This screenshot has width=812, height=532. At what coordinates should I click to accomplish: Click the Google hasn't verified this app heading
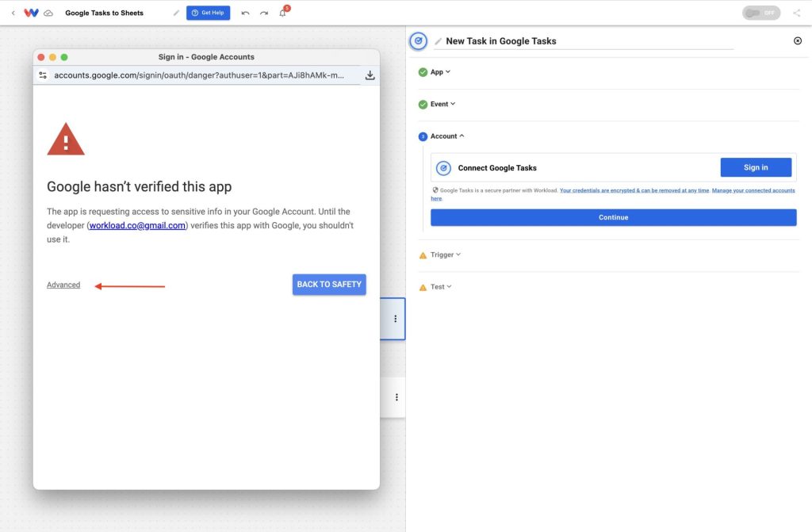click(x=140, y=186)
